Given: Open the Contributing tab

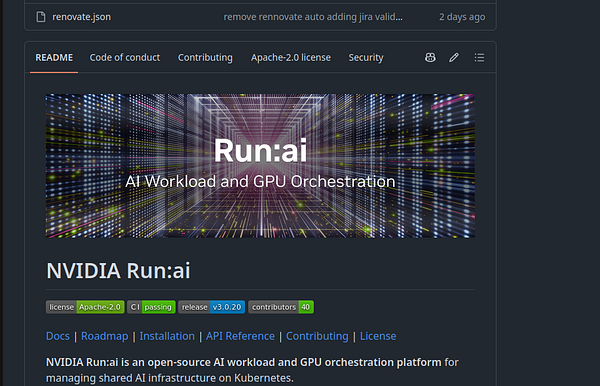Looking at the screenshot, I should (205, 57).
